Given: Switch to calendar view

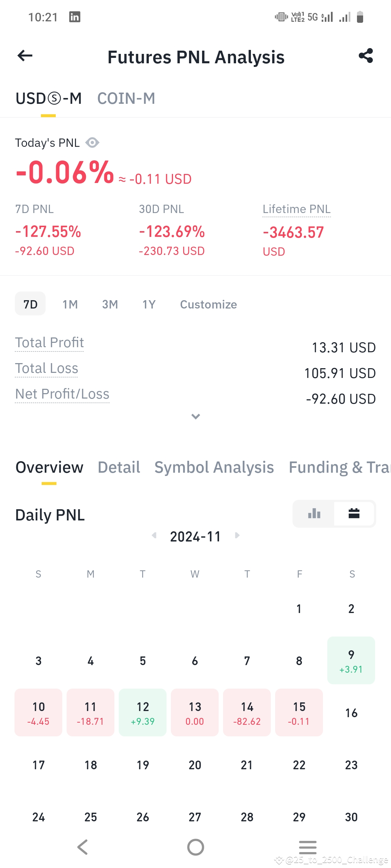Looking at the screenshot, I should click(x=354, y=514).
